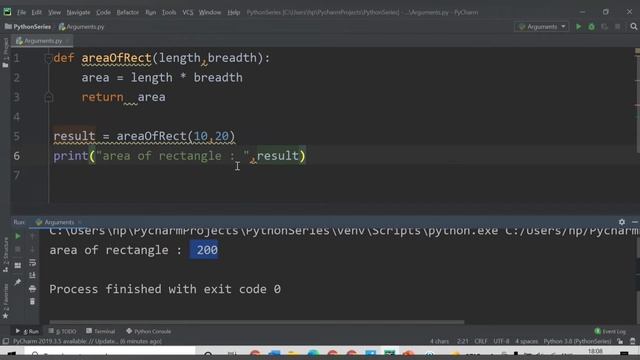Open the Code menu
This screenshot has width=640, height=360.
coord(103,12)
